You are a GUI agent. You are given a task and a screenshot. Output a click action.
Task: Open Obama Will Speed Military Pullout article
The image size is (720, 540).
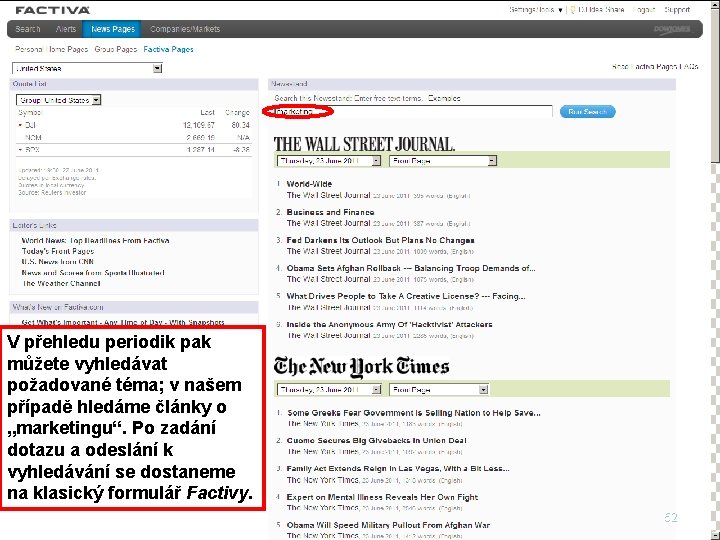[388, 525]
